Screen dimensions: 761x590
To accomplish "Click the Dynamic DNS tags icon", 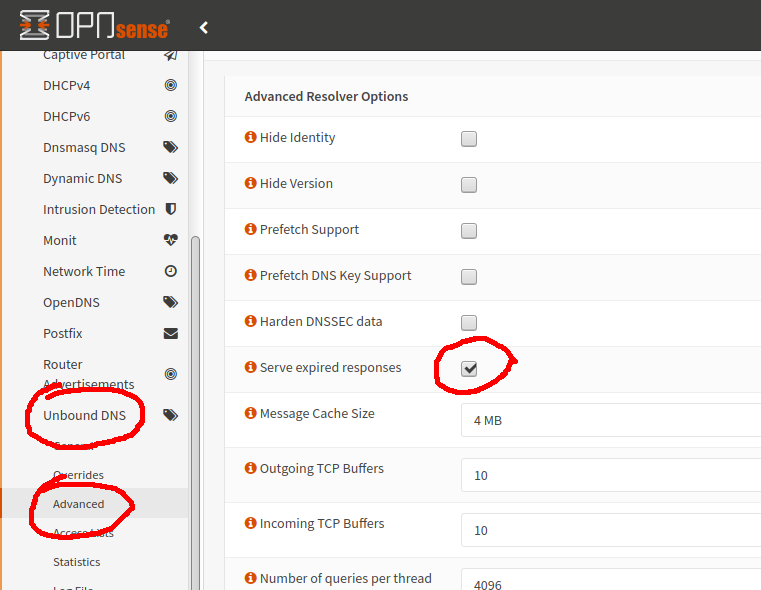I will click(170, 178).
